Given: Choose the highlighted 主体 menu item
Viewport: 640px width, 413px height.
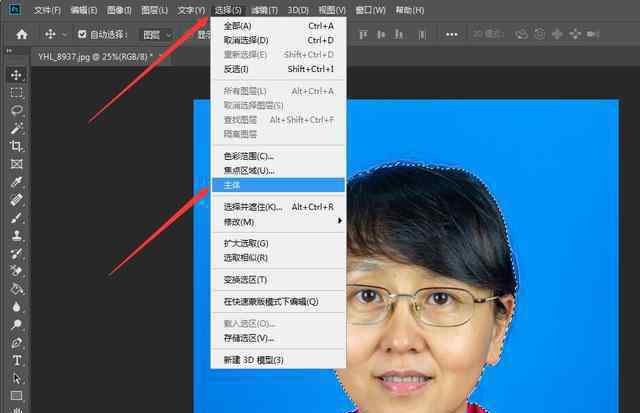Looking at the screenshot, I should click(x=278, y=185).
